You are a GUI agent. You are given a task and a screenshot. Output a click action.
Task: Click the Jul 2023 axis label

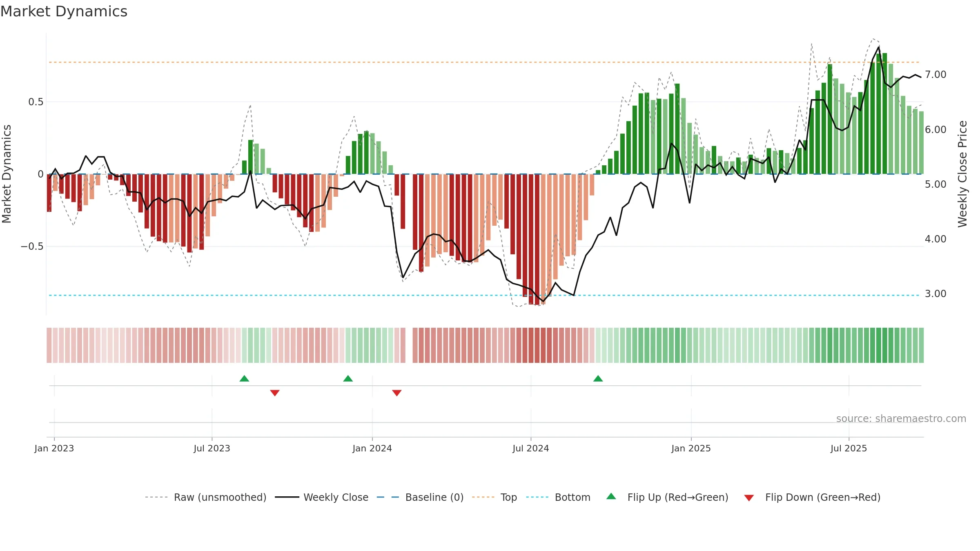coord(212,448)
